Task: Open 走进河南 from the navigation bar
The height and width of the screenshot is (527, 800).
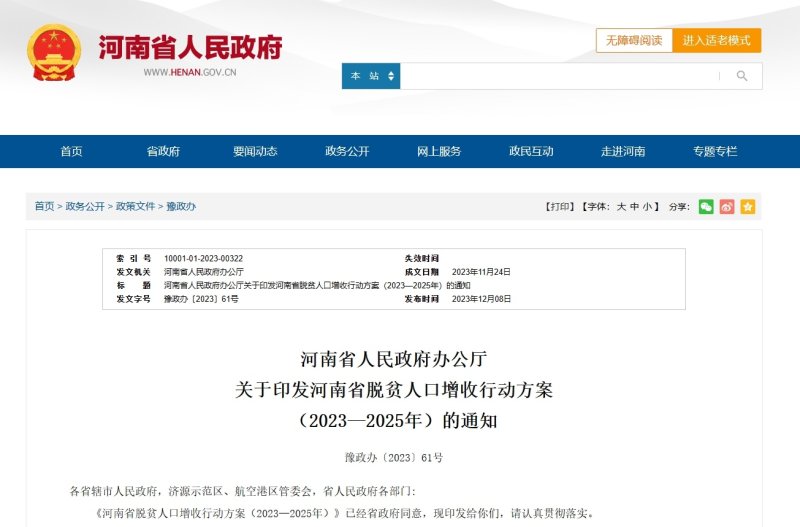Action: coord(623,151)
